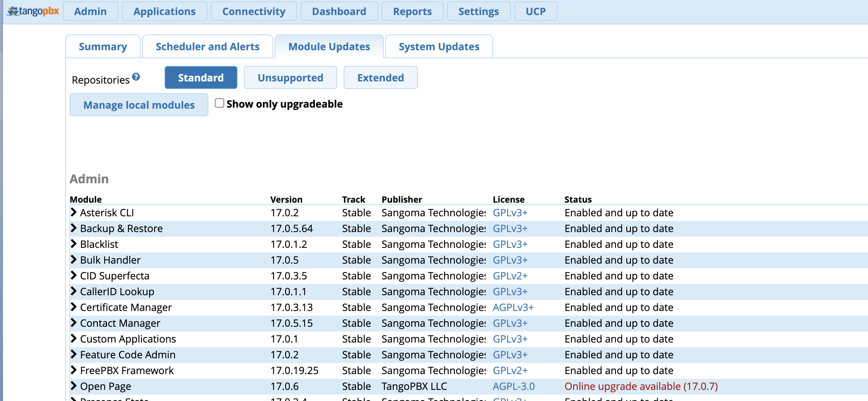Click the Module column header

[x=86, y=199]
